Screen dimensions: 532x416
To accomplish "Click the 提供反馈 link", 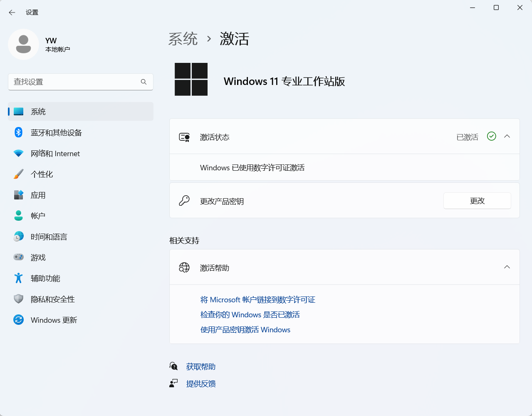I will tap(201, 384).
